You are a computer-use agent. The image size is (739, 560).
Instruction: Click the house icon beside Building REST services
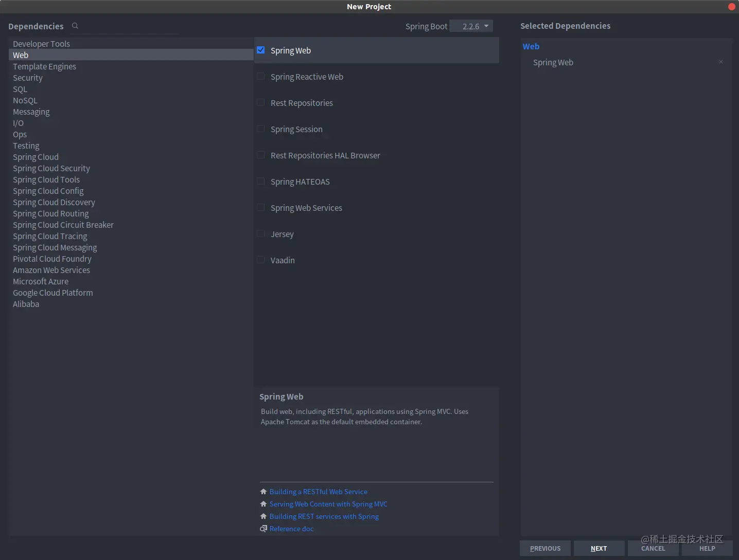click(263, 516)
